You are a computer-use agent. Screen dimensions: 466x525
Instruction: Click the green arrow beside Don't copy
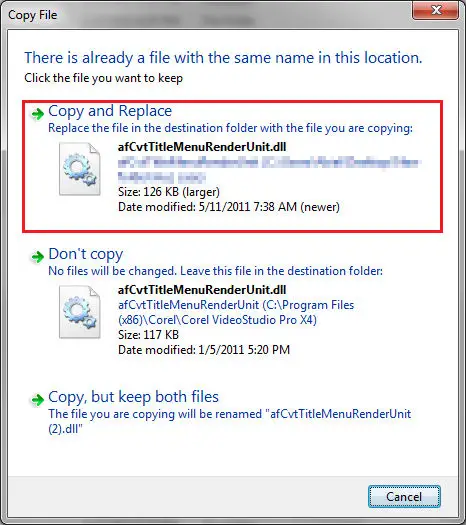click(37, 257)
